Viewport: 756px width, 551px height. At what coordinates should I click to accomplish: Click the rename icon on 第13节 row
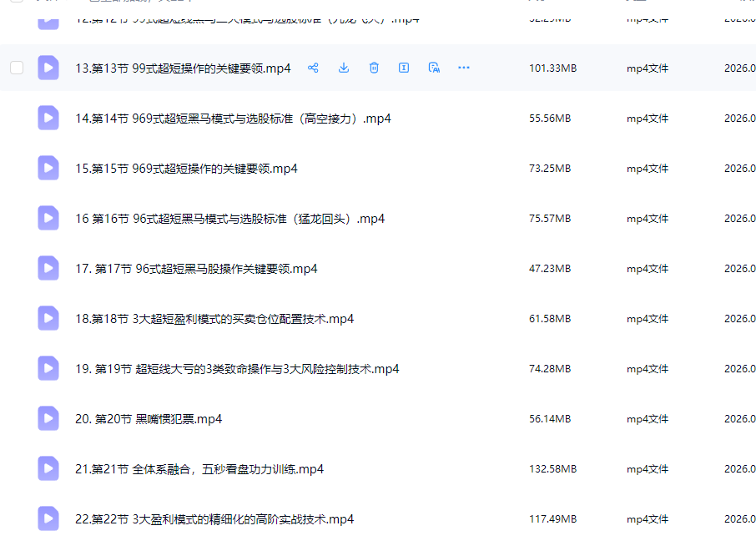pyautogui.click(x=404, y=68)
